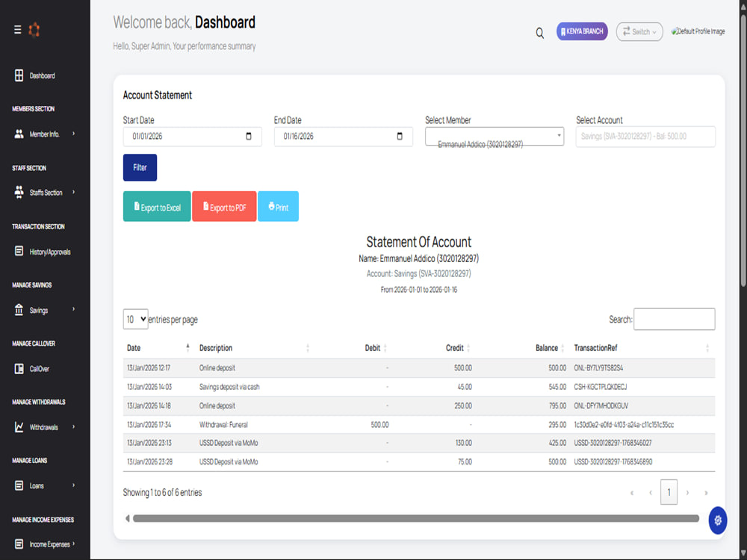747x560 pixels.
Task: Click Export to Excel button
Action: point(157,206)
